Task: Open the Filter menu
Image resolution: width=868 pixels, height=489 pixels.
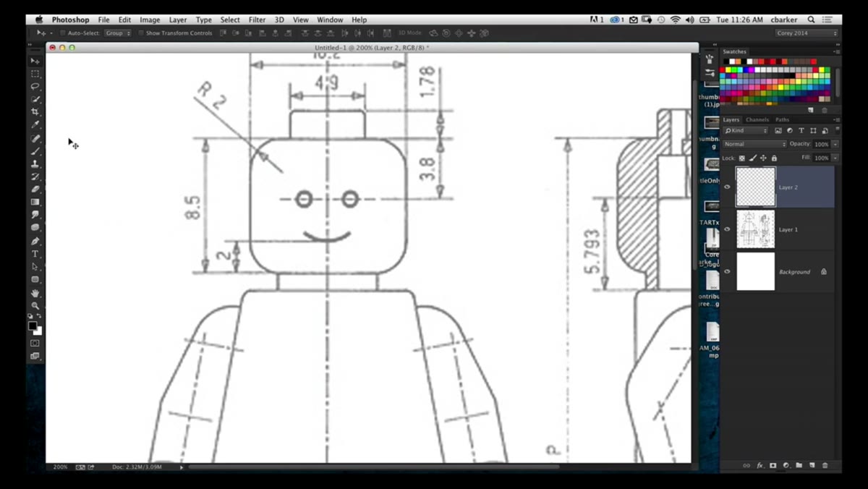Action: [x=258, y=20]
